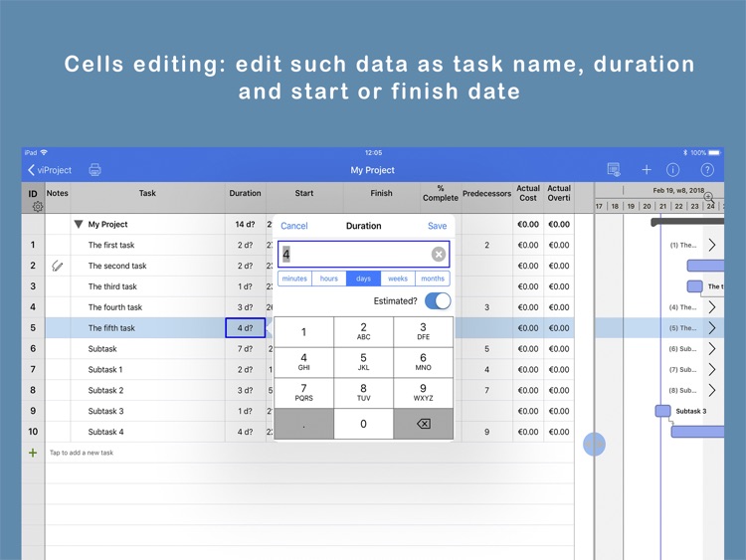This screenshot has width=746, height=560.
Task: Clear the duration input field
Action: (x=439, y=254)
